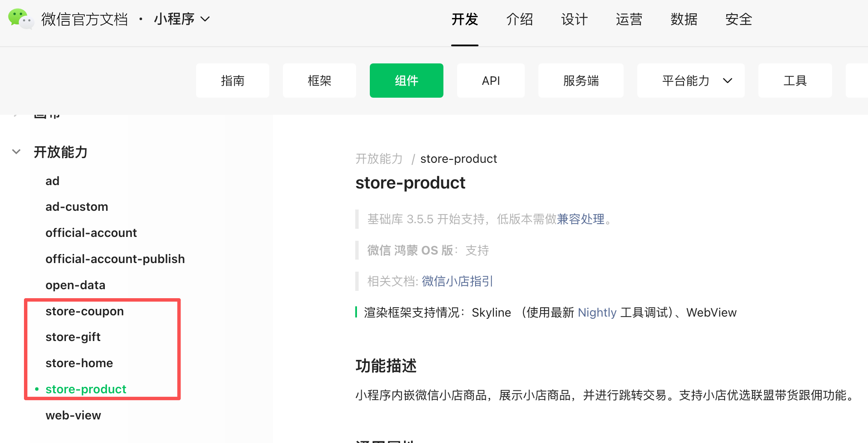Screen dimensions: 868x443
Task: Open the 微信小店指引 related document link
Action: click(x=458, y=281)
